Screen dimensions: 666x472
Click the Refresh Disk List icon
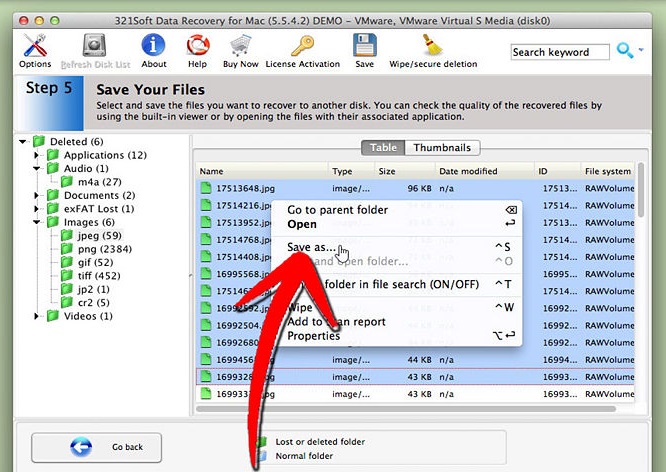tap(94, 45)
